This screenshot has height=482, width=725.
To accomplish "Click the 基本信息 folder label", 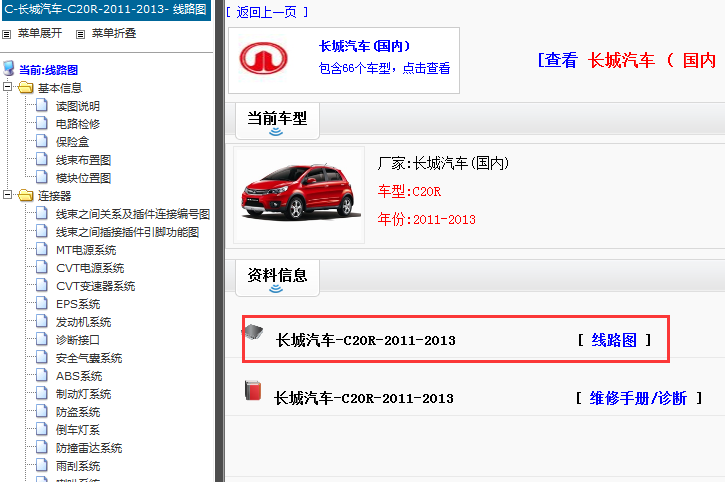I will pos(60,88).
